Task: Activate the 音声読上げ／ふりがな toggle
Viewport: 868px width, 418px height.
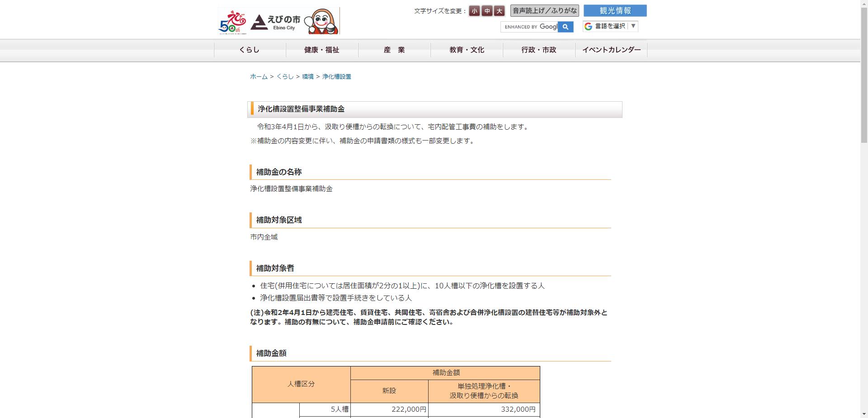Action: (x=544, y=10)
